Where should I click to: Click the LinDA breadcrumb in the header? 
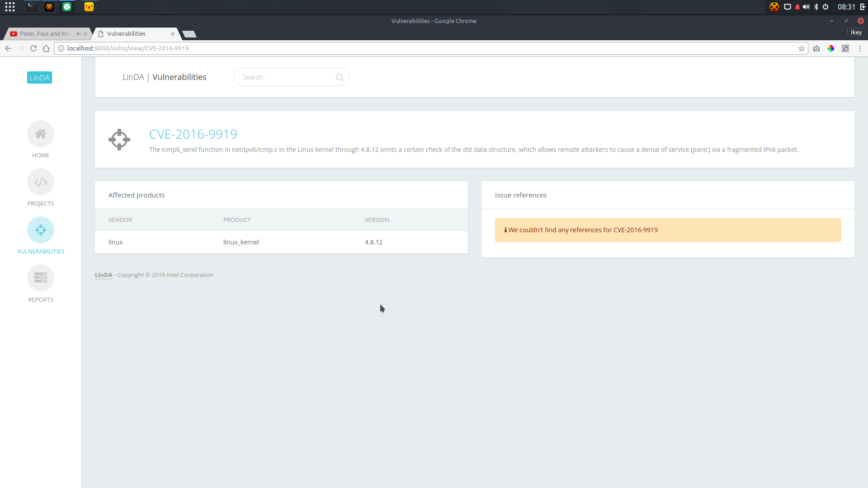[133, 77]
